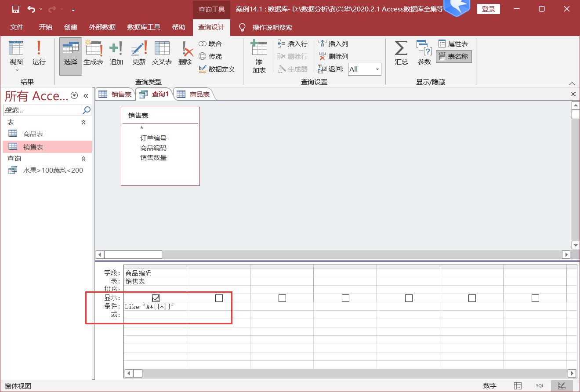Expand the 视图 dropdown arrow
The height and width of the screenshot is (392, 580).
click(16, 70)
